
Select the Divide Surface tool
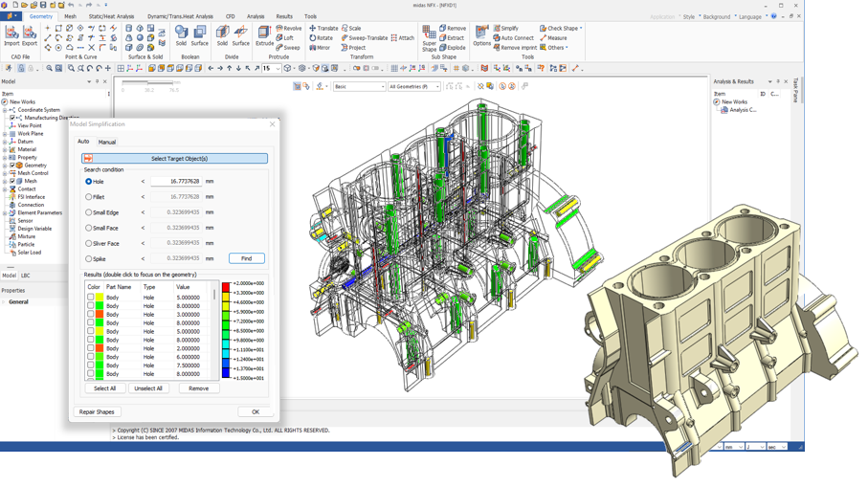241,35
